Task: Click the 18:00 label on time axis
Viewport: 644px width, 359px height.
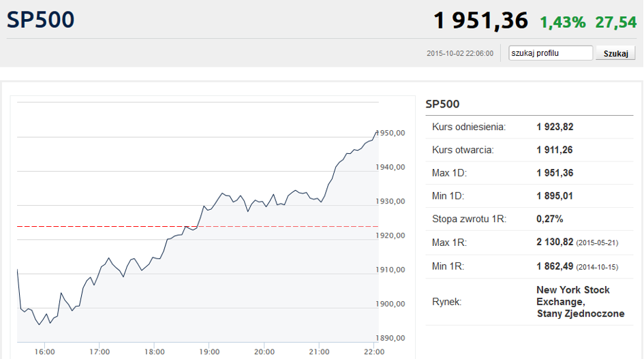Action: point(155,352)
